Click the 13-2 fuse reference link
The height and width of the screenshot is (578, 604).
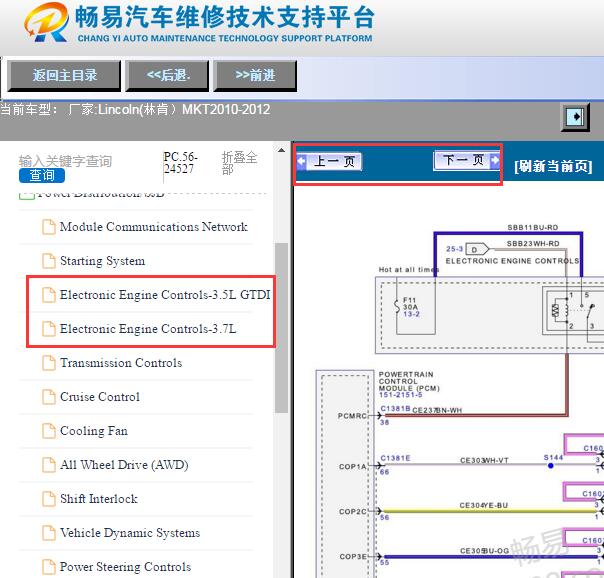pyautogui.click(x=411, y=314)
